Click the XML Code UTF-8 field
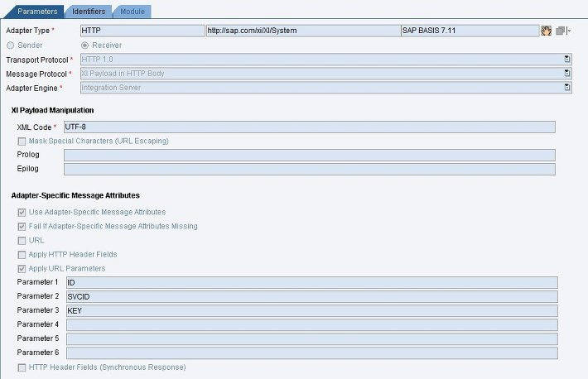 (x=310, y=127)
